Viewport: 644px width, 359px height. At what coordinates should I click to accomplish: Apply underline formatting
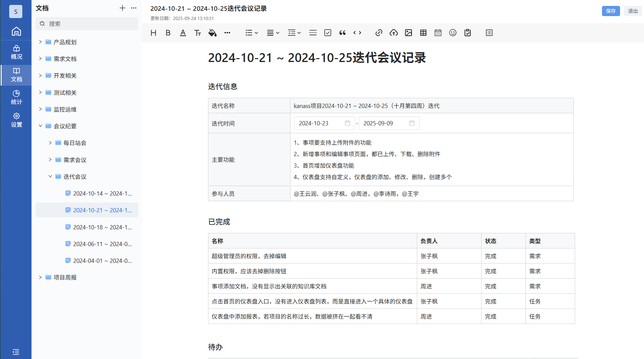pyautogui.click(x=182, y=32)
